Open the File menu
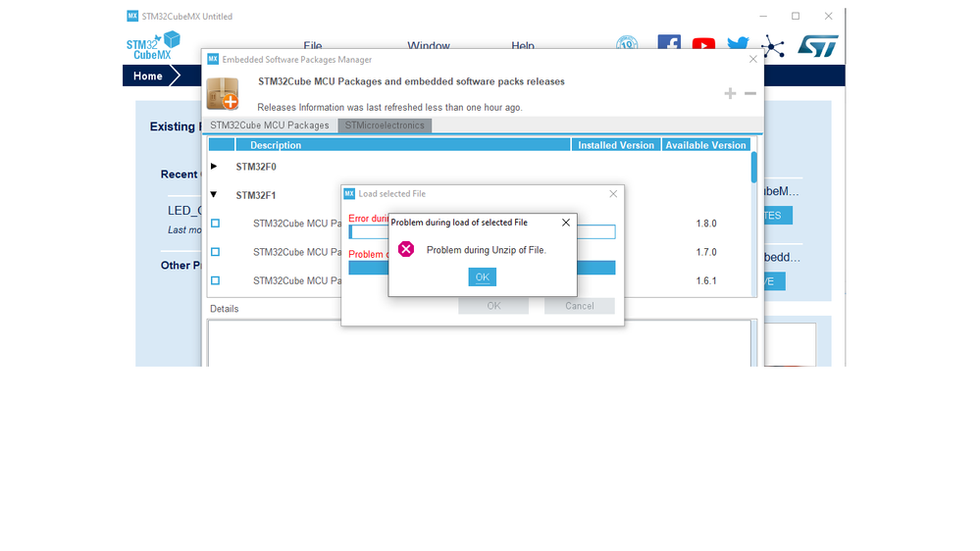The width and height of the screenshot is (980, 551). [313, 45]
